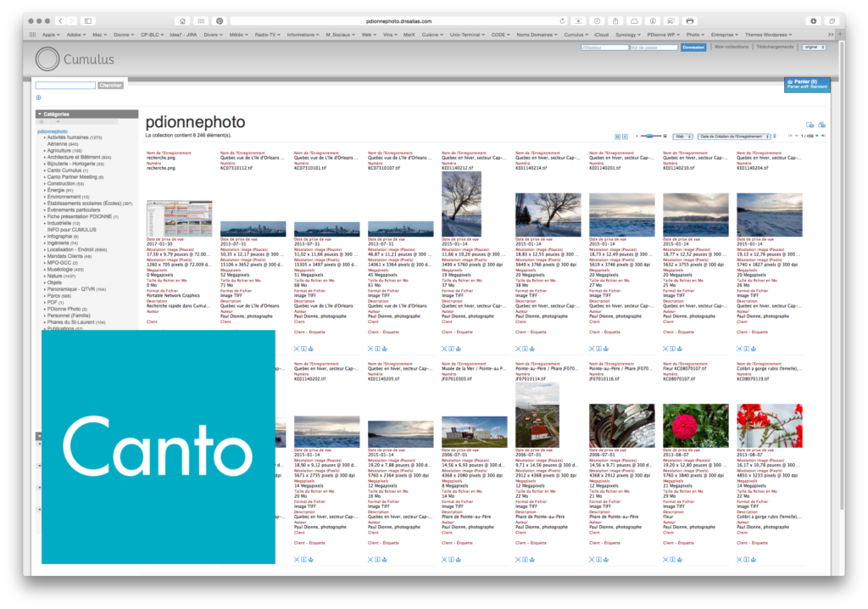This screenshot has width=868, height=609.
Task: Open the iCloud bookmark
Action: tap(601, 35)
